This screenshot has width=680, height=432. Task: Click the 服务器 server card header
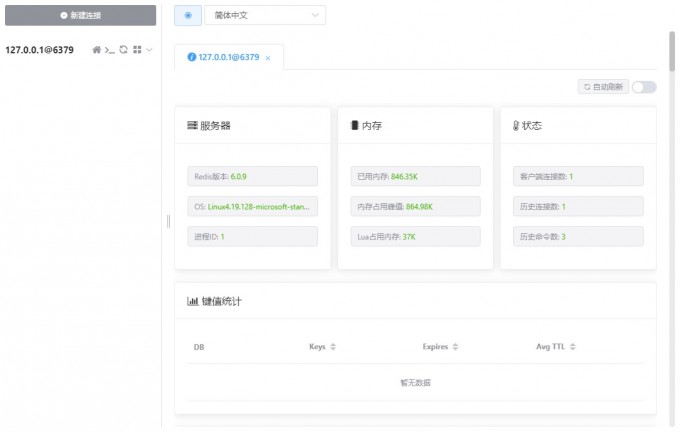(252, 125)
